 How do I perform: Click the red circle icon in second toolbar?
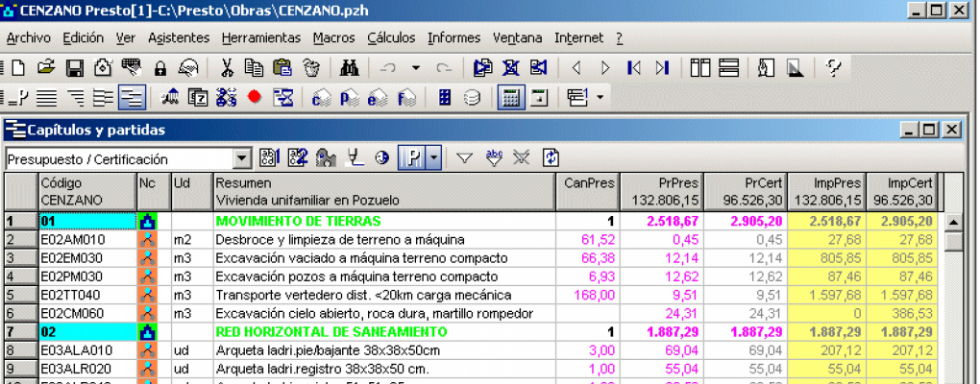[x=255, y=97]
